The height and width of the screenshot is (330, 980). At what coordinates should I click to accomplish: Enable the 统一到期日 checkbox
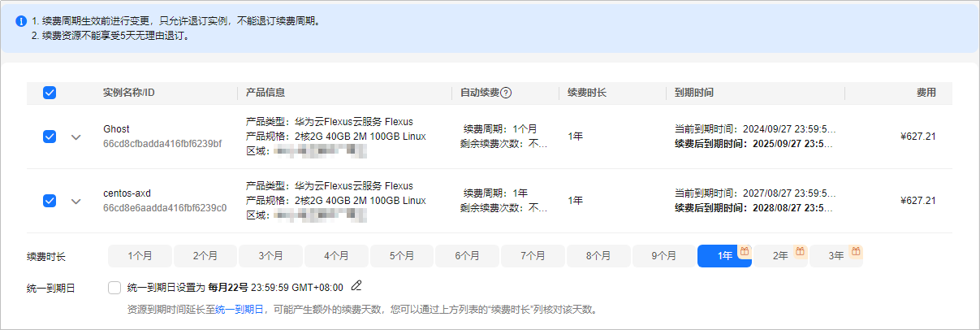[x=114, y=287]
